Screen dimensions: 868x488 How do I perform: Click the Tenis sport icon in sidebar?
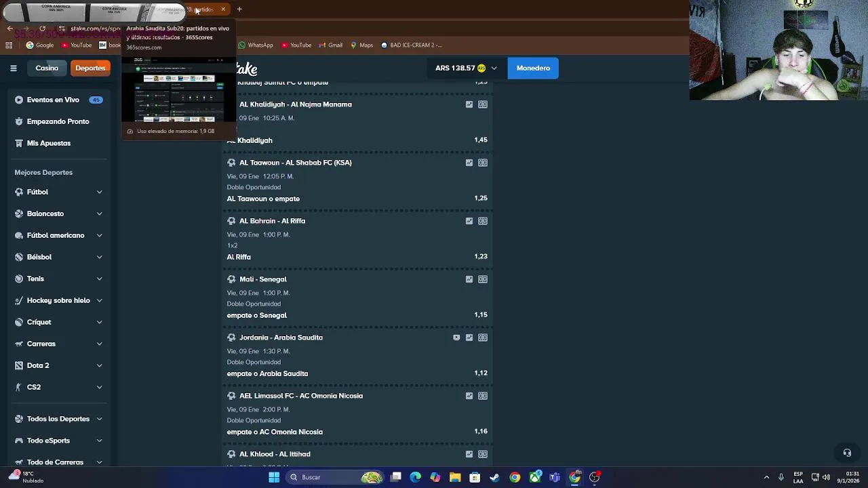[x=19, y=279]
